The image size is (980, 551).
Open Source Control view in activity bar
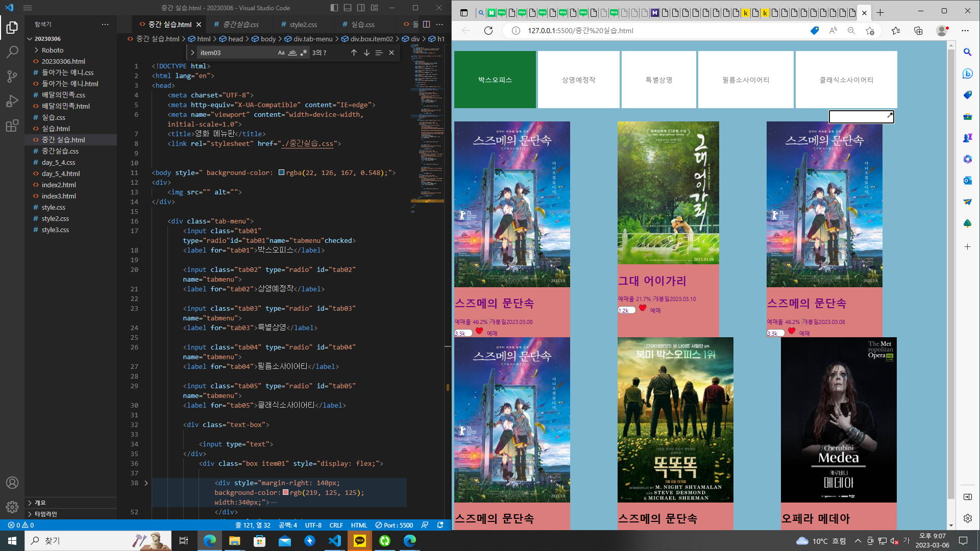click(12, 77)
